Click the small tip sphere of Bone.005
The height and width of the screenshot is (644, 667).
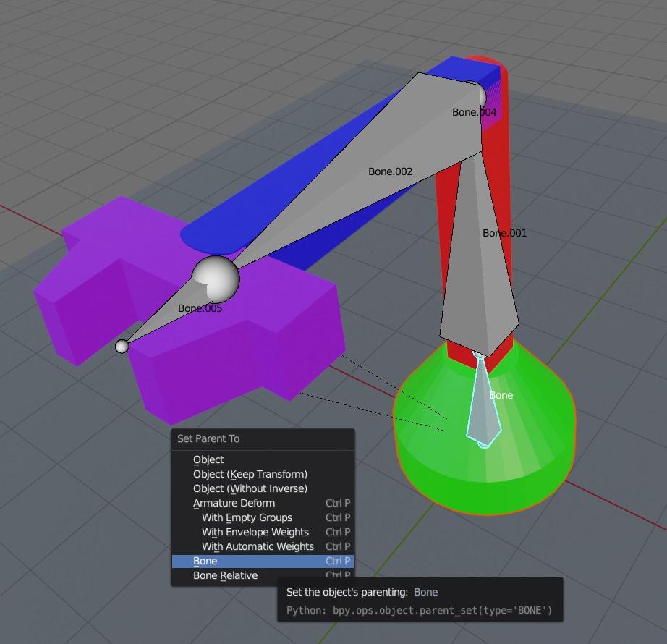point(122,347)
